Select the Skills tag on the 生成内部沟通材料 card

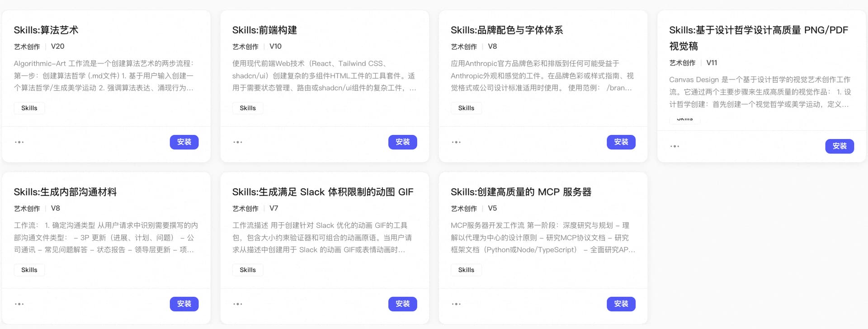coord(29,270)
